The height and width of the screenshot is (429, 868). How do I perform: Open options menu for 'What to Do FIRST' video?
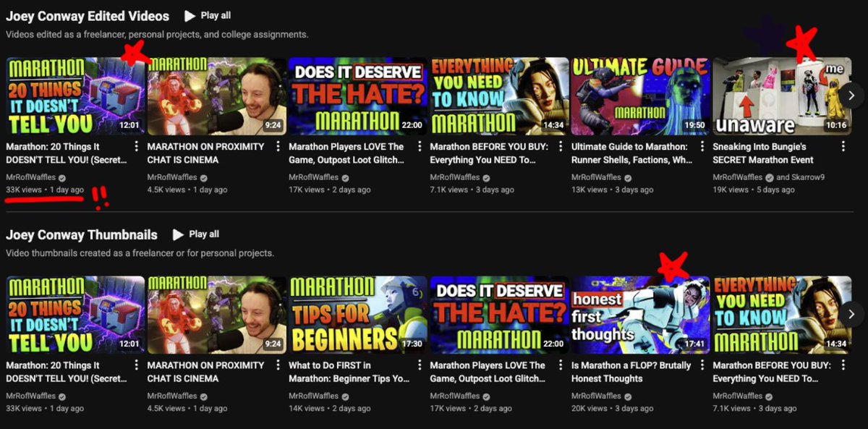pos(419,365)
